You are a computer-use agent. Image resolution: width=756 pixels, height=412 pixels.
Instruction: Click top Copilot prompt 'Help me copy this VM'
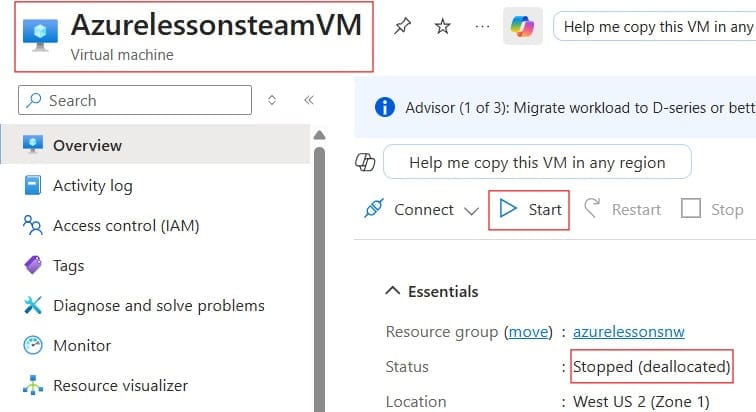click(x=654, y=27)
